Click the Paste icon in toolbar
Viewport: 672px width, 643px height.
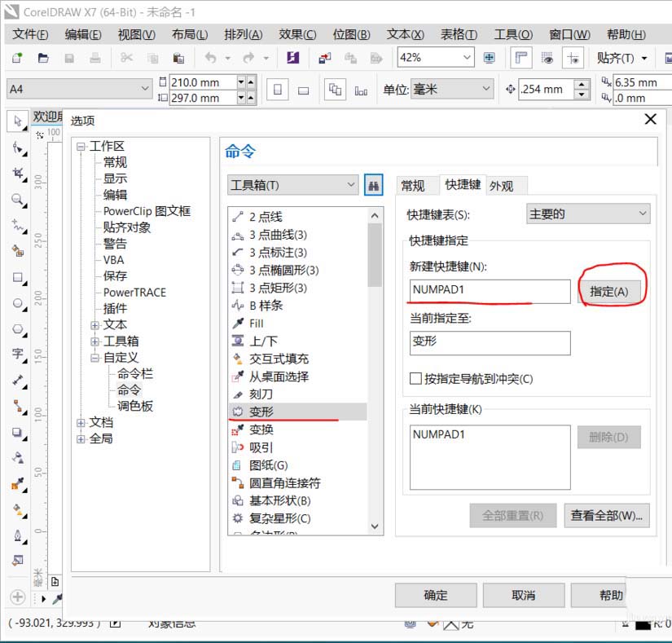pos(178,57)
